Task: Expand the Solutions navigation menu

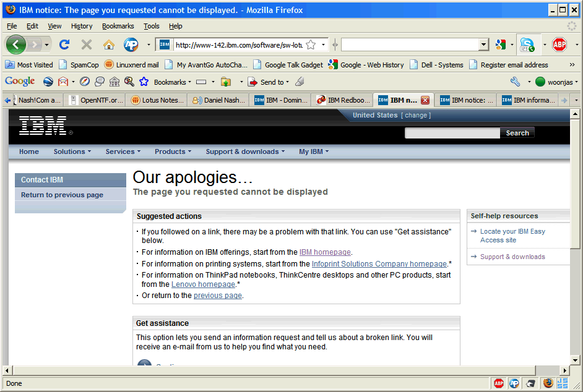Action: coord(72,151)
